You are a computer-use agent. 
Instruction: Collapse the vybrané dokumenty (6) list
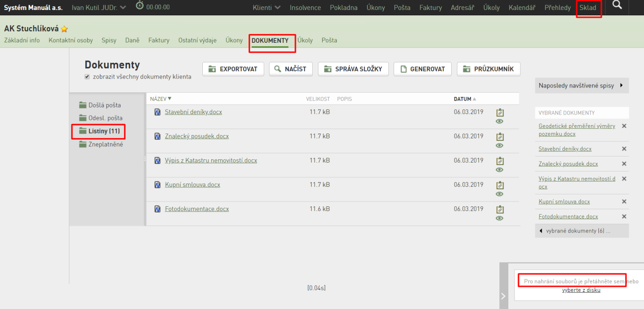pyautogui.click(x=582, y=231)
